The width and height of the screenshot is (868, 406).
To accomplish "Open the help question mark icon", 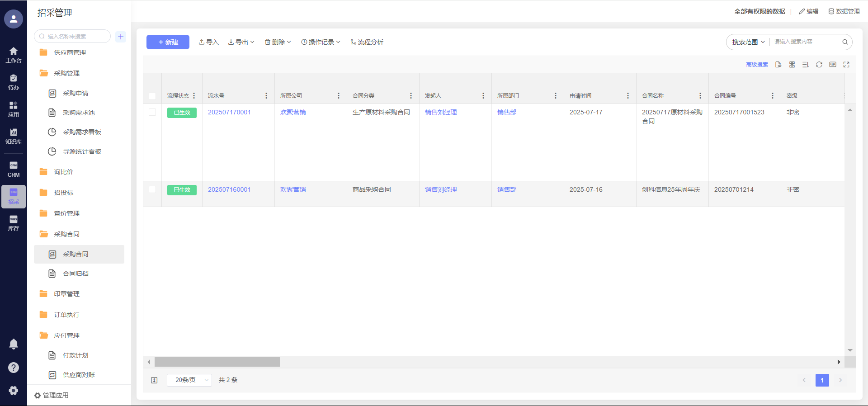I will tap(14, 368).
